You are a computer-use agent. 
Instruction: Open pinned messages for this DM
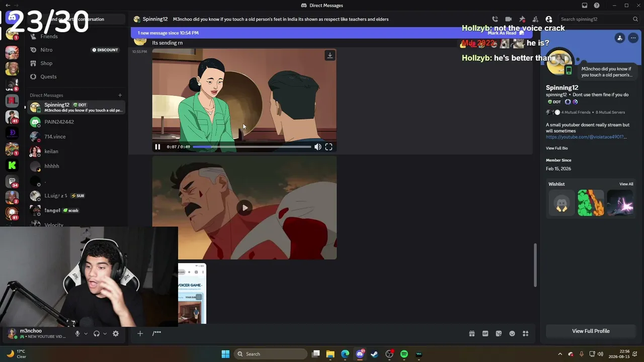pos(522,19)
